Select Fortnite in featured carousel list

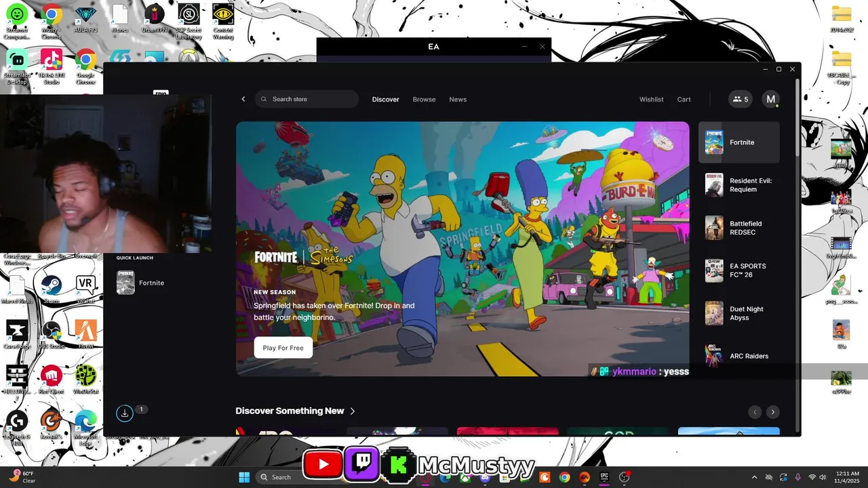click(x=739, y=142)
